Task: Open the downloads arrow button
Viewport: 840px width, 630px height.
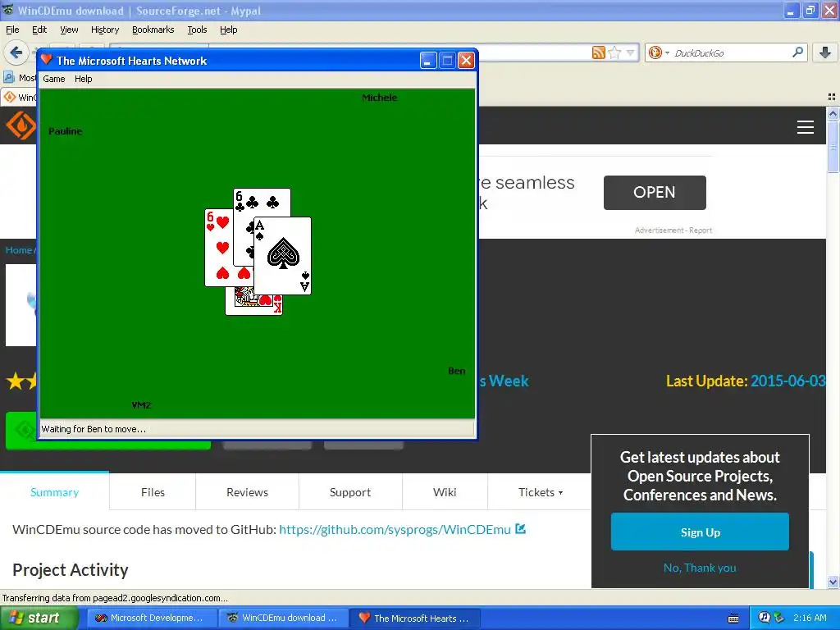Action: click(825, 52)
